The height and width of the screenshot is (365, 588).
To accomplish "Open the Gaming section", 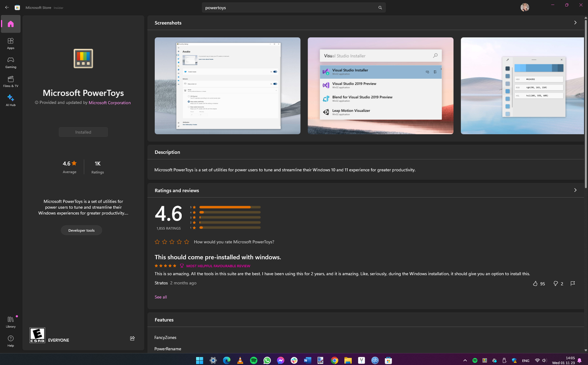I will click(10, 63).
